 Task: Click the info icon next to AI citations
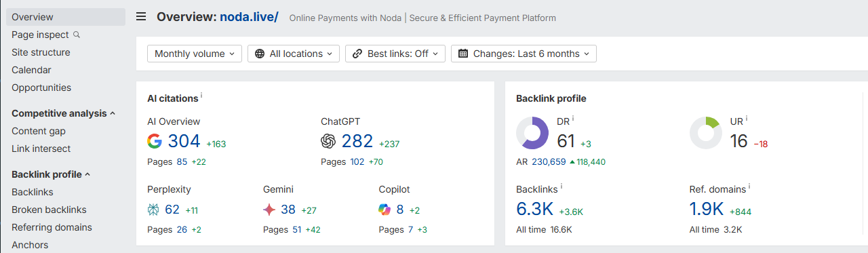point(201,96)
